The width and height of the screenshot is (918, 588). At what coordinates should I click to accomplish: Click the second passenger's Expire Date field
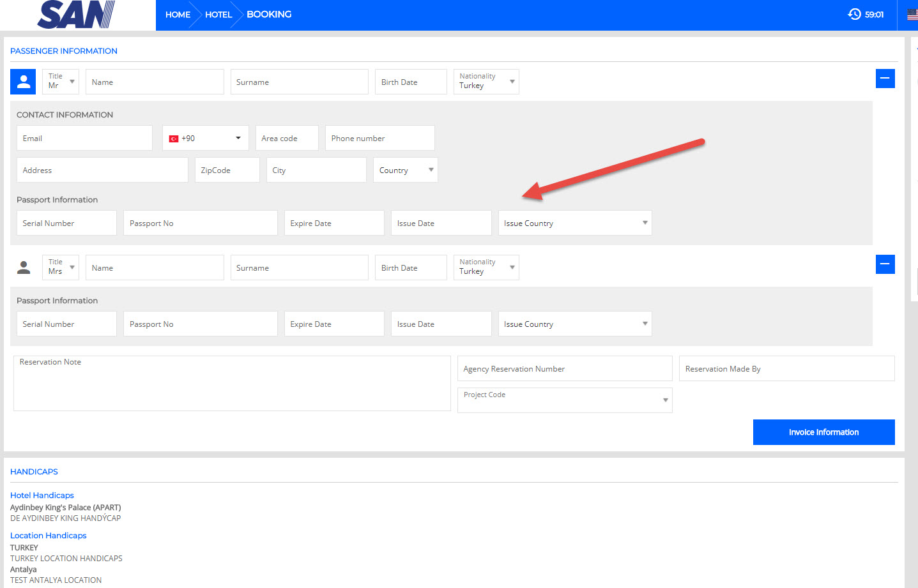(334, 324)
